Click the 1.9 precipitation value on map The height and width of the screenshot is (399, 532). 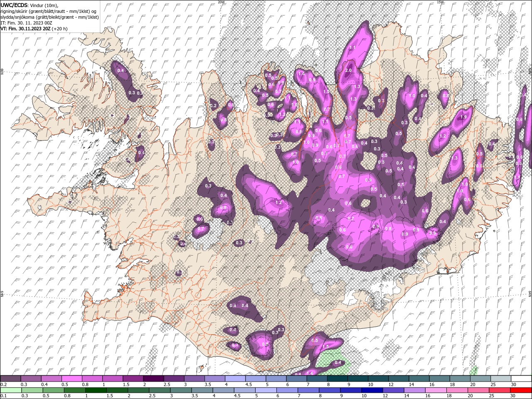(463, 117)
